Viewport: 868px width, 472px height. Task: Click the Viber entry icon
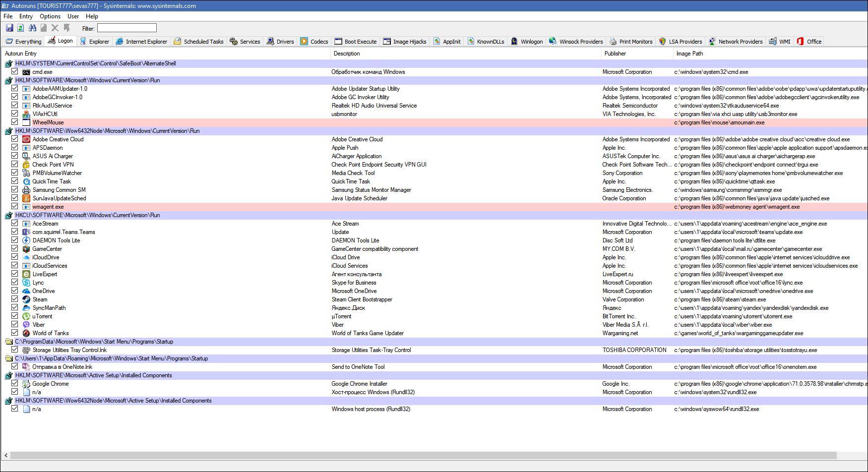(x=26, y=325)
